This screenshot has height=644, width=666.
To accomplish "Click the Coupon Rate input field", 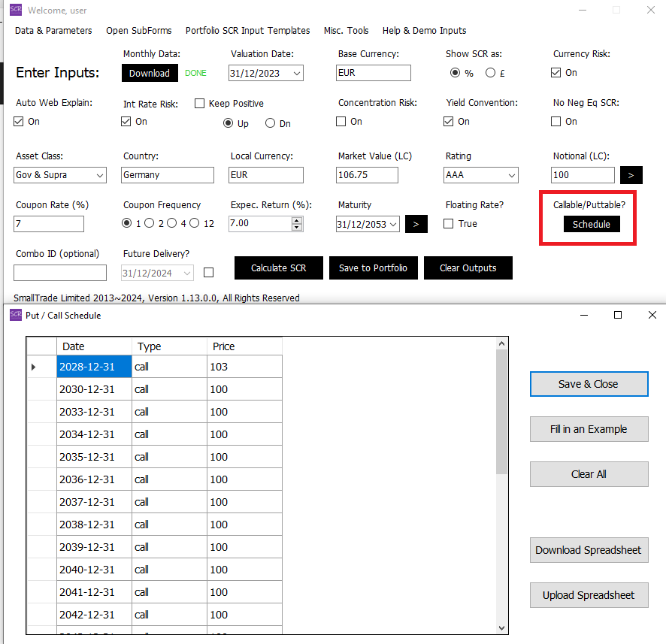I will point(49,224).
